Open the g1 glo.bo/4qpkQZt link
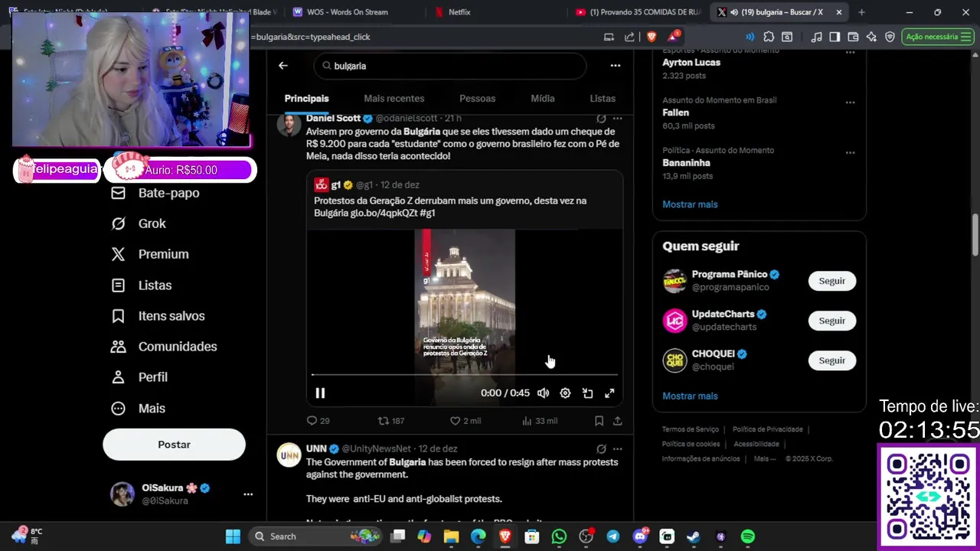The image size is (980, 551). pos(384,214)
